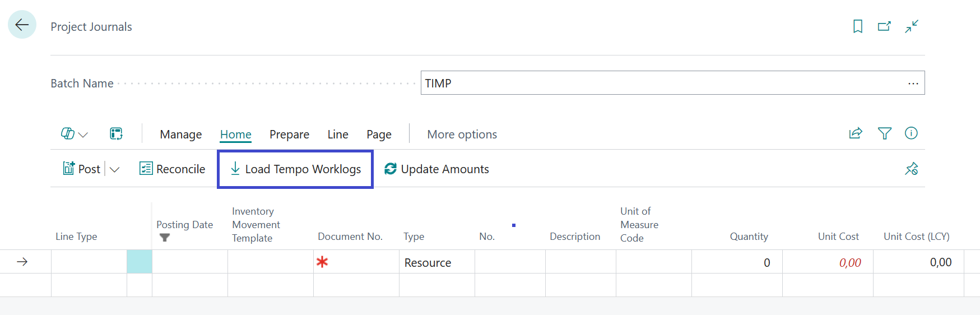Click Load Tempo Worklogs button
This screenshot has width=980, height=315.
click(x=295, y=169)
